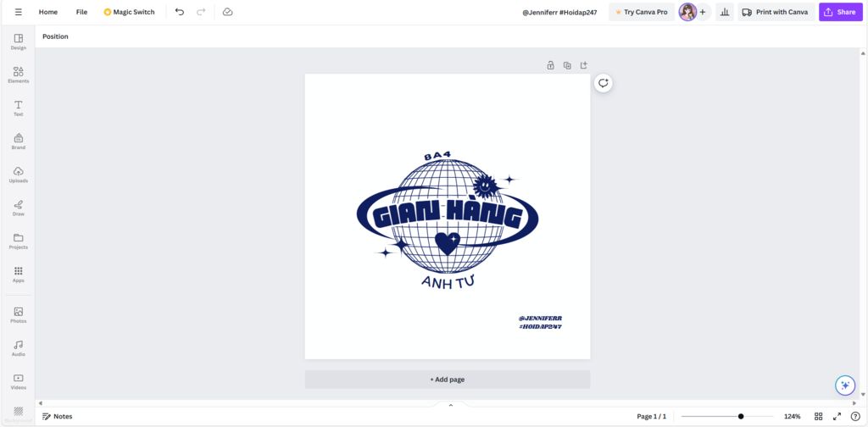Open the Design tab in sidebar
This screenshot has width=868, height=427.
(x=19, y=42)
